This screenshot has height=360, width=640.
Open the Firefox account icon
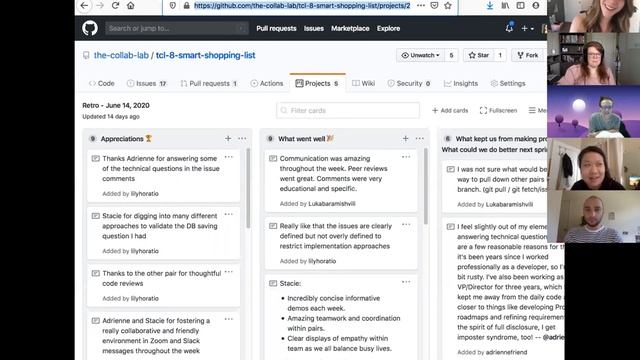[536, 5]
